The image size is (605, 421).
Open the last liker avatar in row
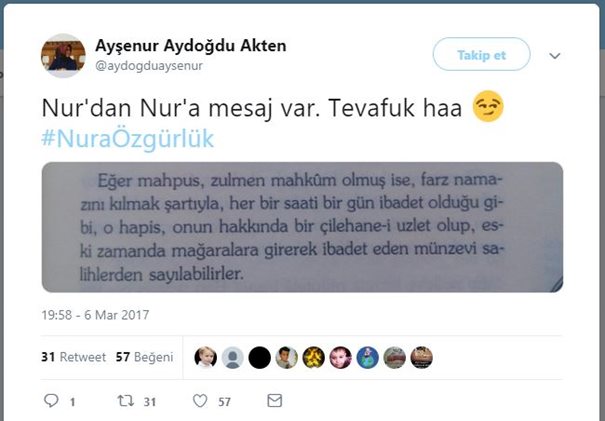(x=421, y=357)
